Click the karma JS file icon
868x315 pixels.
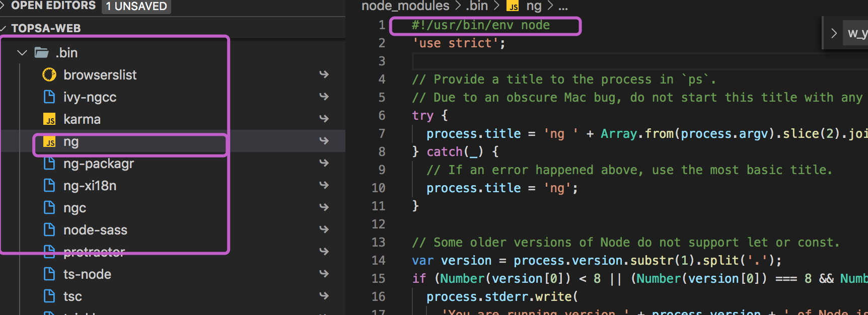coord(49,119)
